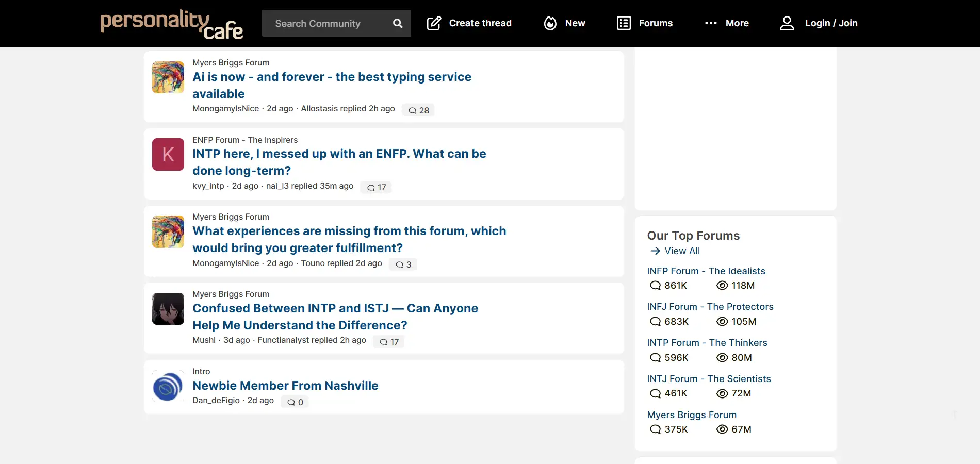This screenshot has height=464, width=980.
Task: Open Myers Briggs Forum in Top Forums
Action: 692,415
